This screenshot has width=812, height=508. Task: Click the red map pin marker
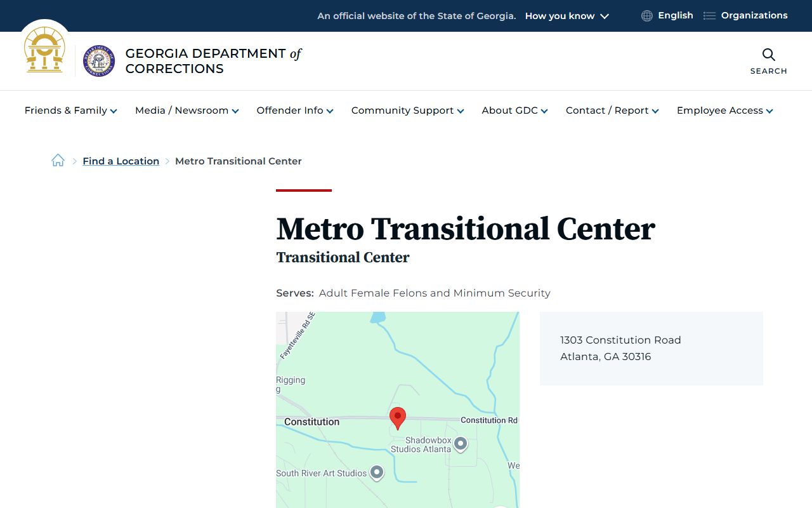point(398,418)
